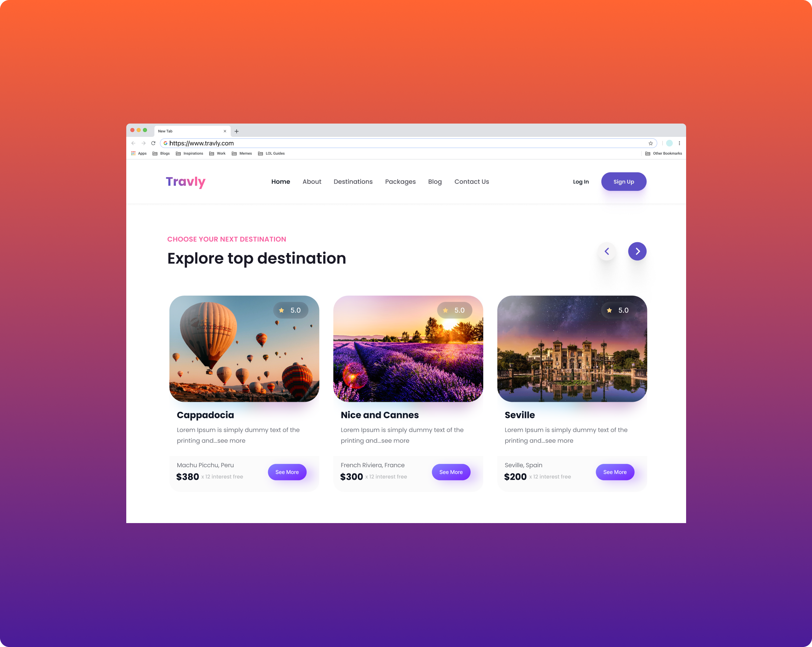
Task: Select the Destinations menu item
Action: [x=353, y=182]
